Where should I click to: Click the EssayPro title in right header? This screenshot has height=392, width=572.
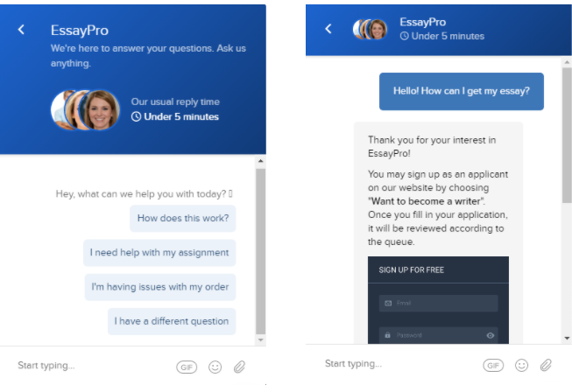[423, 22]
